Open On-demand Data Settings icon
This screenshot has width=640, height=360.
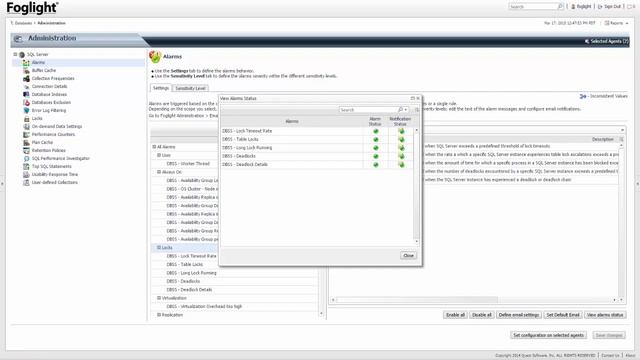point(26,127)
